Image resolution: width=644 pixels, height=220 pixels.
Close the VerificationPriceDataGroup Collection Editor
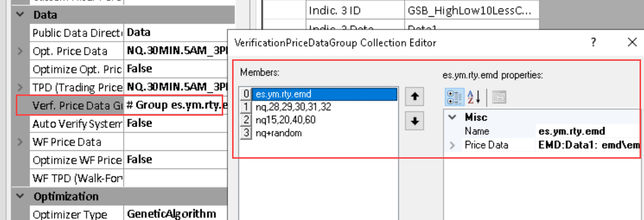(x=632, y=43)
